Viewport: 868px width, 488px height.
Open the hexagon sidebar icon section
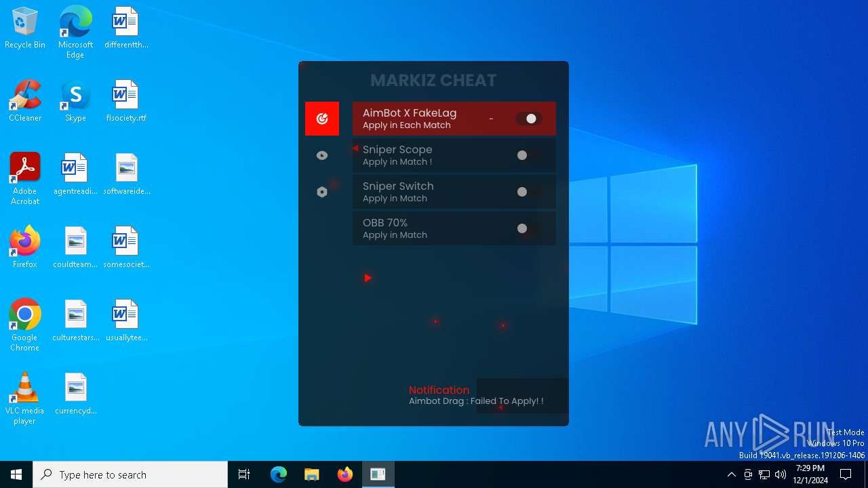point(322,192)
